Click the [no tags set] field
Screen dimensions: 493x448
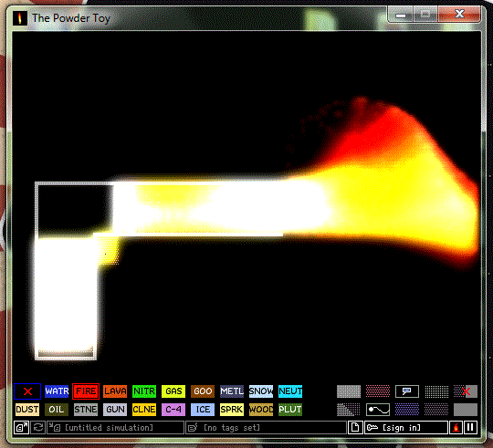(266, 428)
